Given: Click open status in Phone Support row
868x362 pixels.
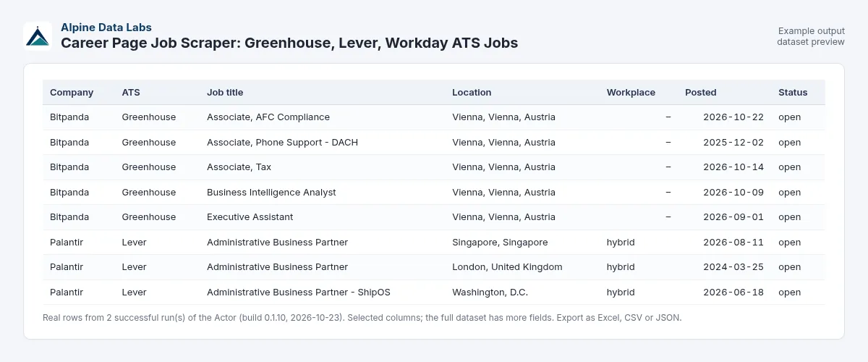Looking at the screenshot, I should (x=790, y=143).
